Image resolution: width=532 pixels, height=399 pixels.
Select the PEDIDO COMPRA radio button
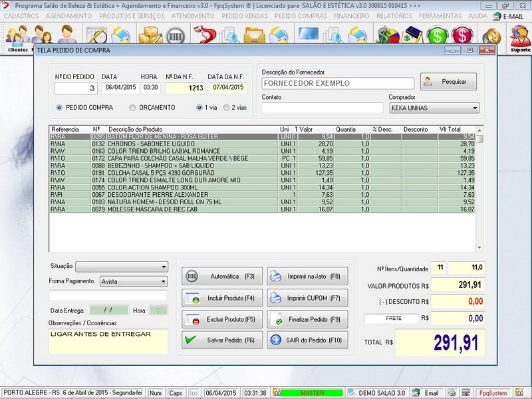coord(60,107)
